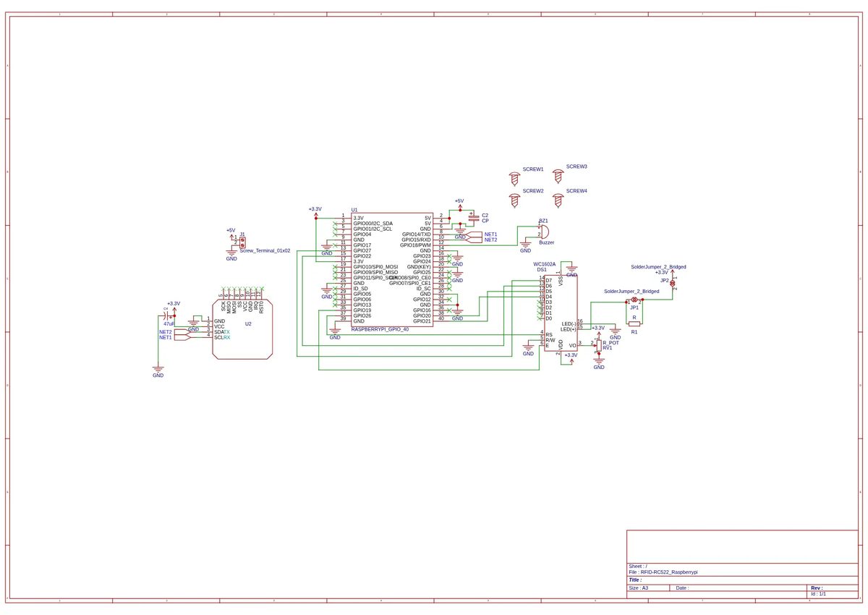Click the U2 reference label in RFID module
This screenshot has height=615, width=868.
coord(248,324)
